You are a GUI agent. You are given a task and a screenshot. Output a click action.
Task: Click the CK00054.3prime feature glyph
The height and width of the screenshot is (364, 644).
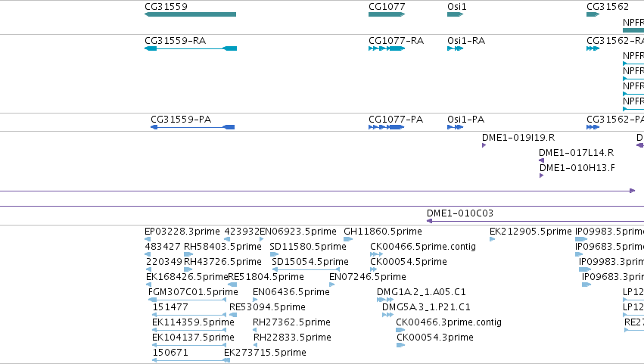pos(401,345)
